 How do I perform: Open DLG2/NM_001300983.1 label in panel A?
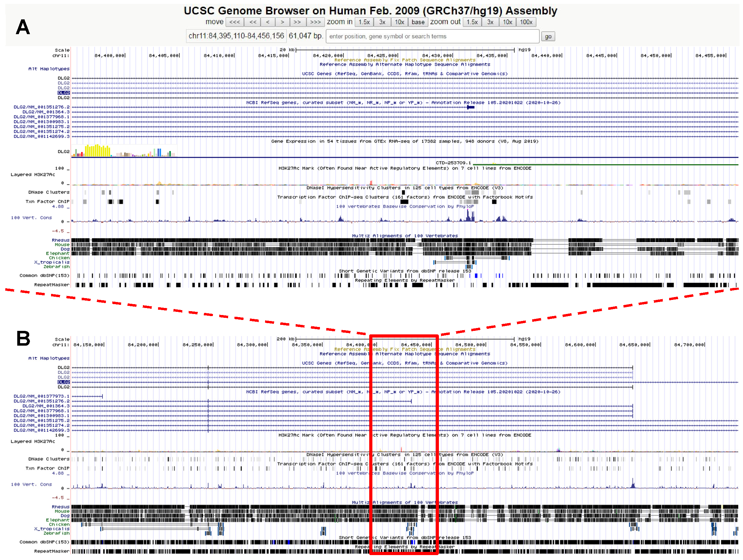(42, 122)
